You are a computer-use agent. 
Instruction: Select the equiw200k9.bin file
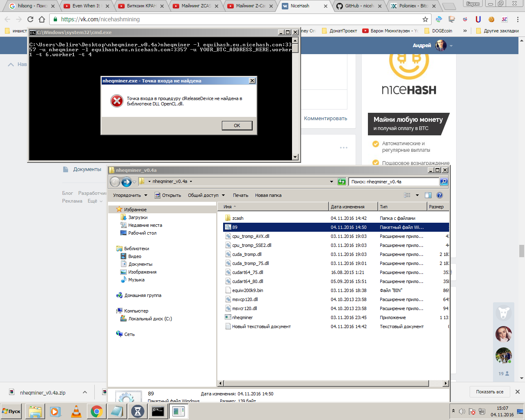(248, 290)
